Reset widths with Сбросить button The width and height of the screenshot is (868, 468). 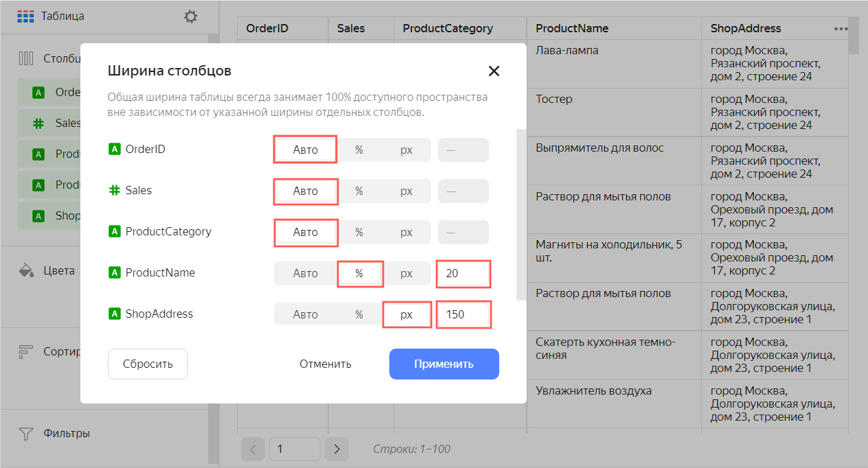tap(148, 364)
